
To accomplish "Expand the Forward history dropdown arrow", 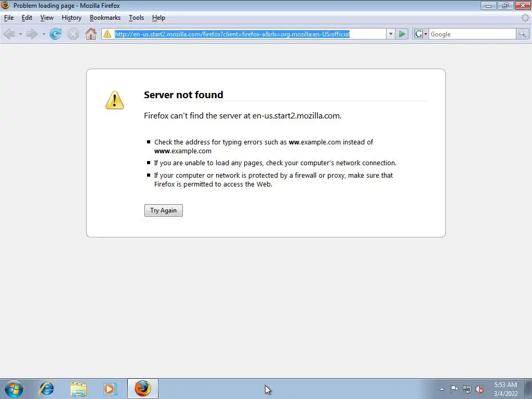I will click(x=44, y=34).
